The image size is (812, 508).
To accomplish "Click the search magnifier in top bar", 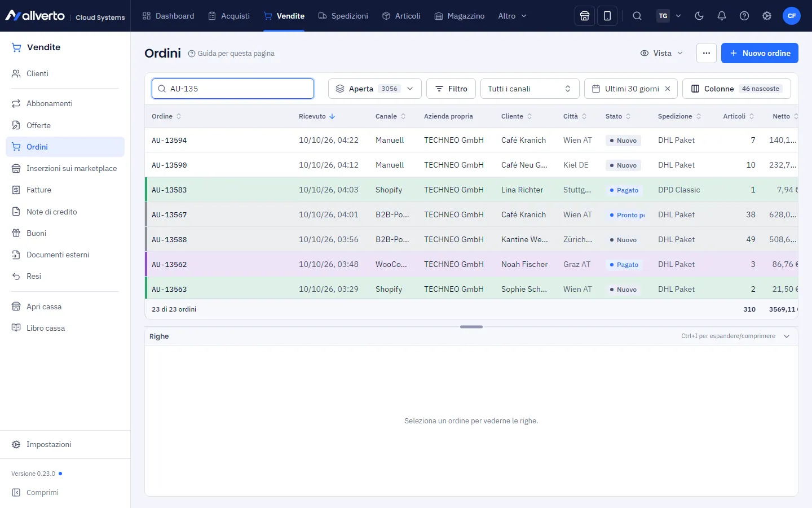I will tap(637, 16).
